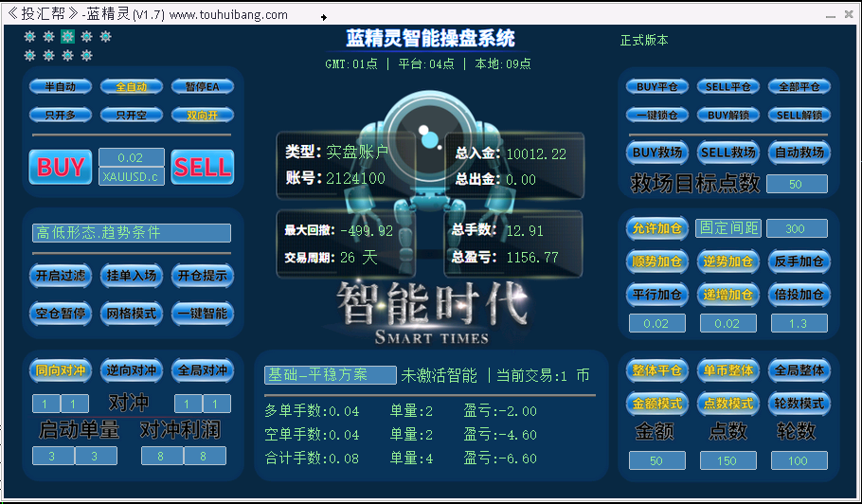Click the 1.3 multiplier field under 倍投加仓
Viewport: 862px width, 504px height.
click(799, 324)
